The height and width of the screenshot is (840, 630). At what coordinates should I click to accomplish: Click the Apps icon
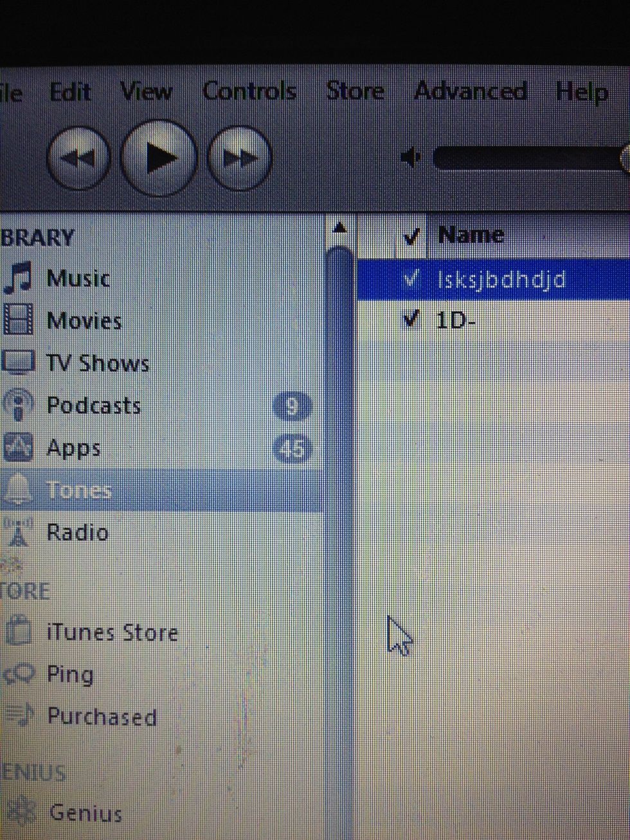click(x=17, y=448)
